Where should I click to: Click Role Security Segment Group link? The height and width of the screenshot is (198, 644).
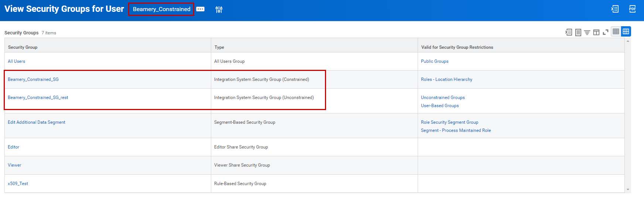pyautogui.click(x=449, y=122)
